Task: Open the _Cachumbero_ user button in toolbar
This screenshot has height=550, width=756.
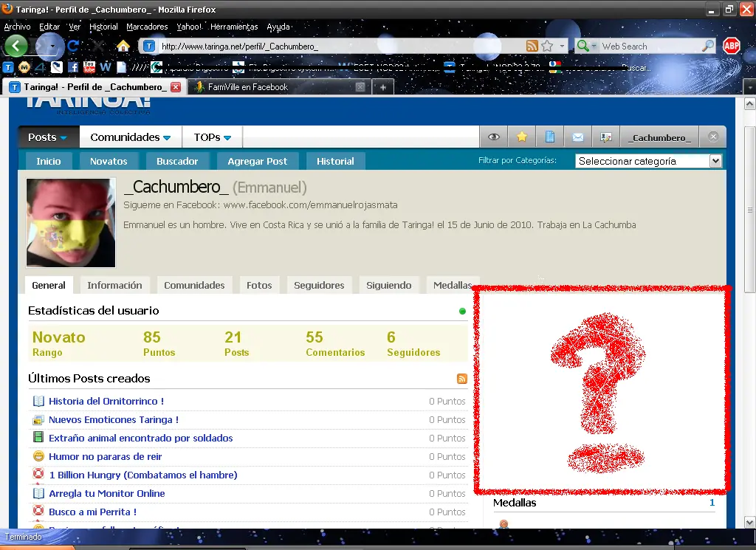Action: point(659,137)
